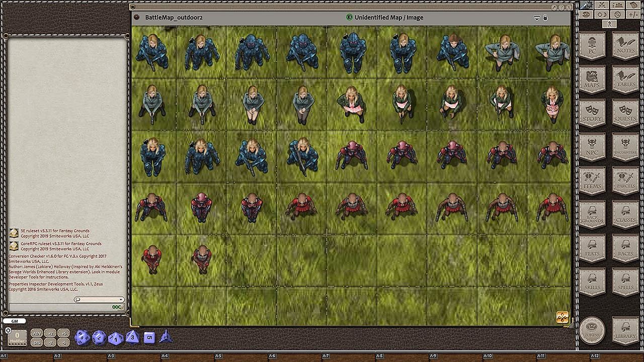644x362 pixels.
Task: Click the 5E ruleset v3.3.11 chat line
Action: pos(55,233)
